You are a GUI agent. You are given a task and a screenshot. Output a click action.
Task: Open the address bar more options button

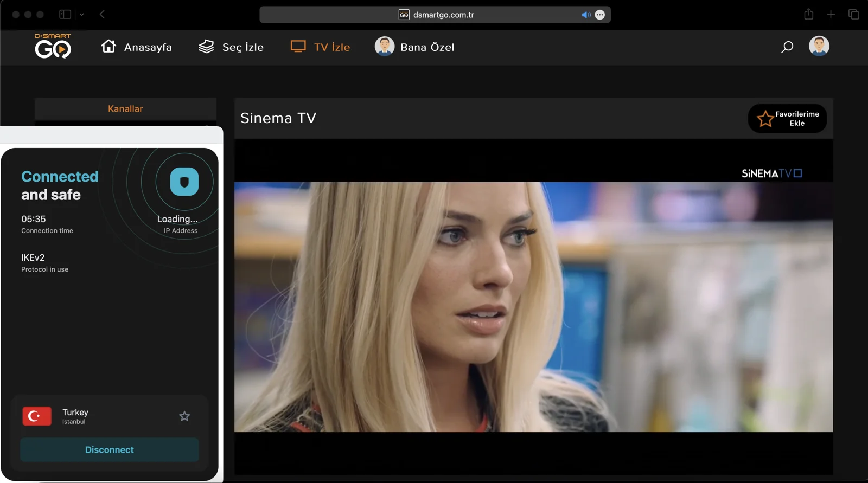[x=599, y=15]
